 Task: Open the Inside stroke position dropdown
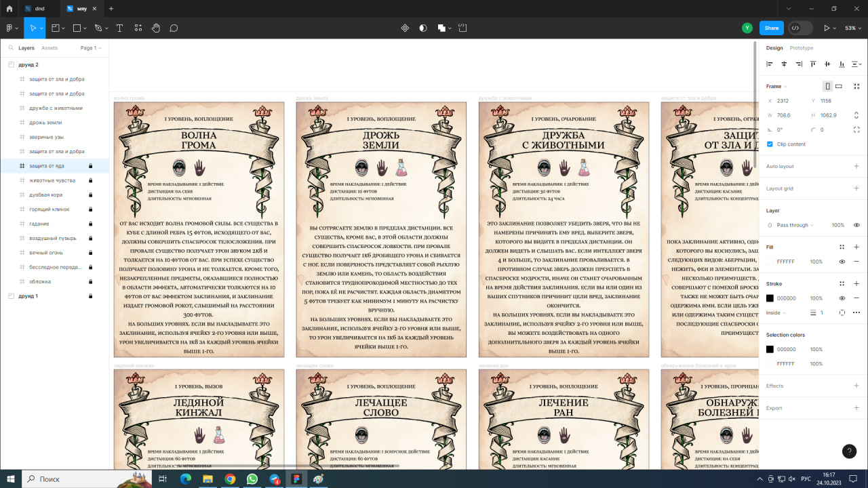pyautogui.click(x=776, y=312)
